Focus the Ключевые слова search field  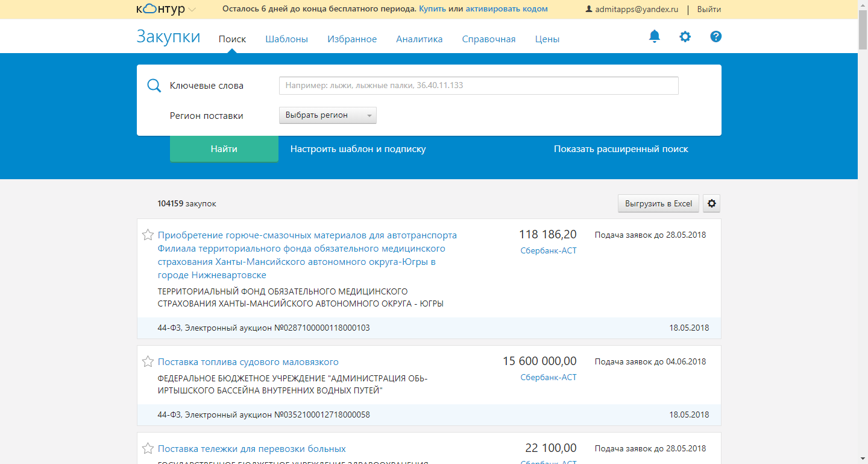(x=478, y=86)
